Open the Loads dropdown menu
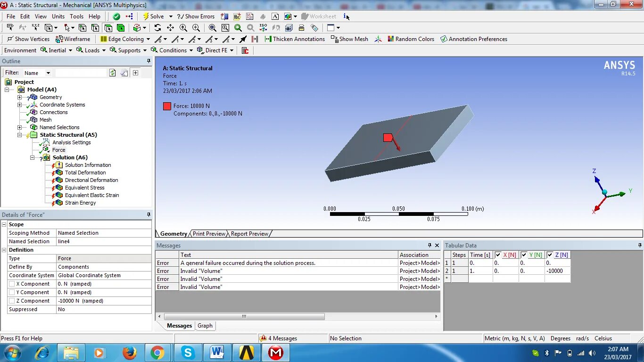Screen dimensions: 644x362 click(x=91, y=50)
